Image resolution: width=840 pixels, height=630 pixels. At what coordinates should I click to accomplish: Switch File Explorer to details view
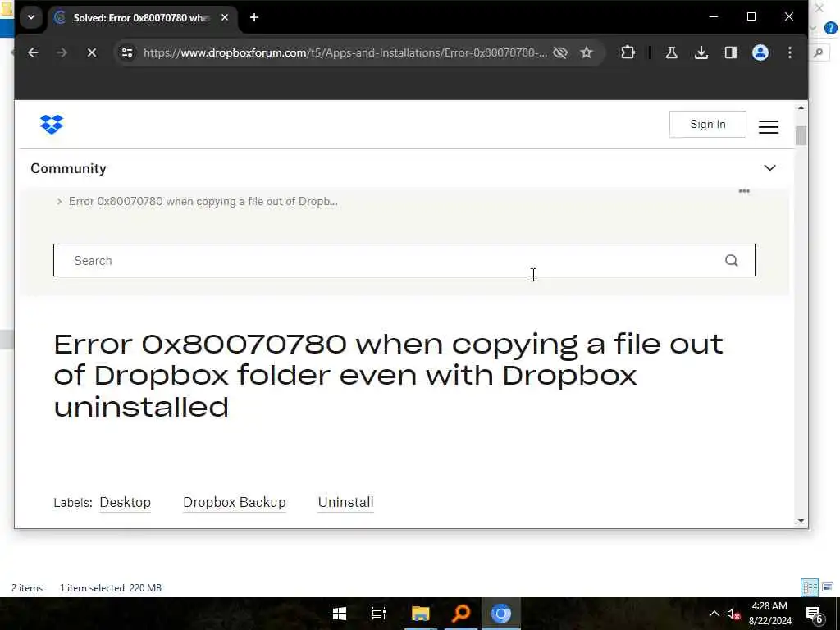pos(810,587)
